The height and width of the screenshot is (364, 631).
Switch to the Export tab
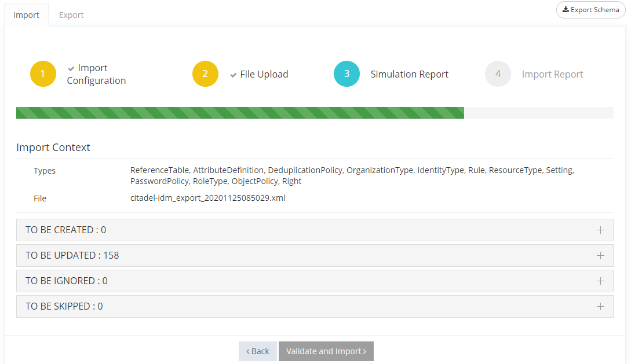(71, 15)
